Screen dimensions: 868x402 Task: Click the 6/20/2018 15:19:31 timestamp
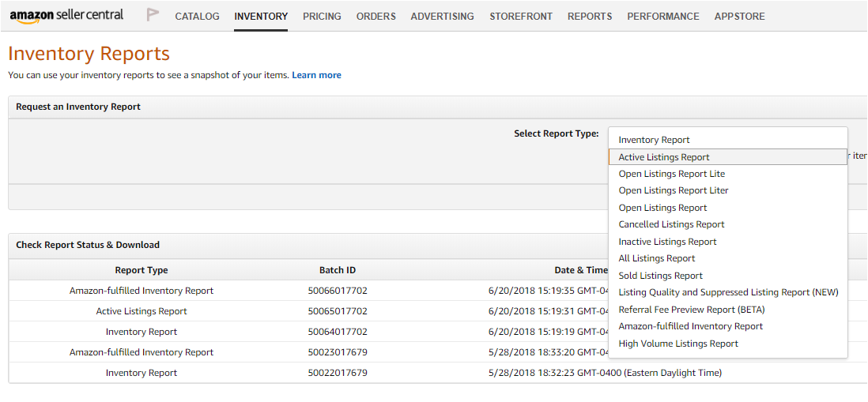coord(549,311)
